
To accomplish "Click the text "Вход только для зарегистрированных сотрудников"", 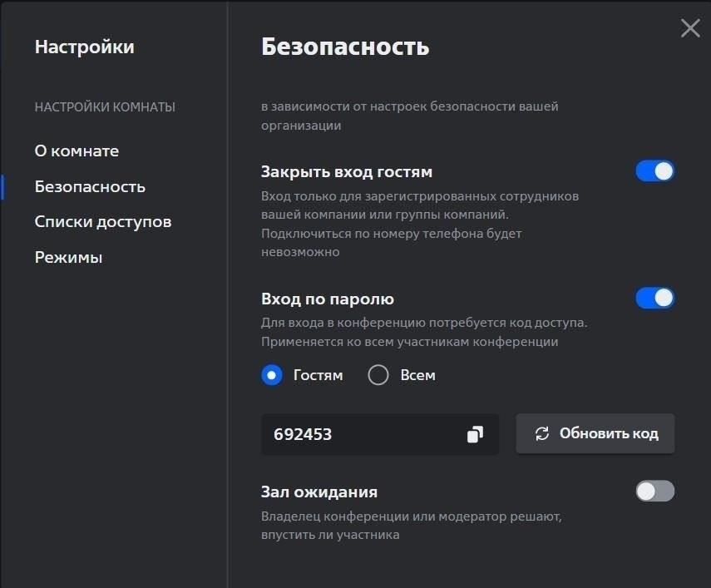I will (420, 196).
